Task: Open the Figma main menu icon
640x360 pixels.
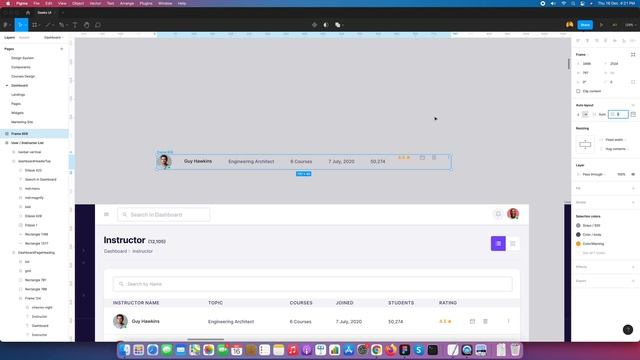Action: point(6,25)
